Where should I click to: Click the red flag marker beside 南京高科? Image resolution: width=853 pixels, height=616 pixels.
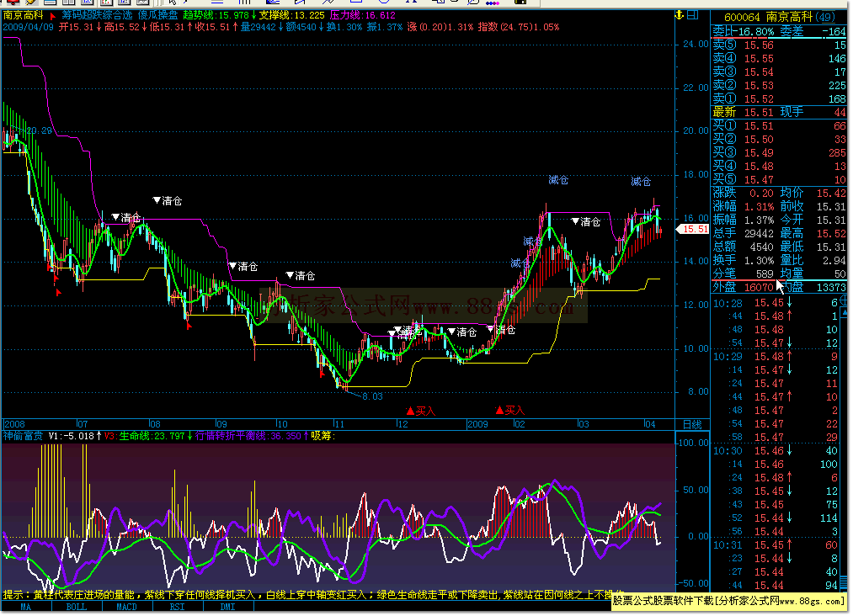(53, 16)
